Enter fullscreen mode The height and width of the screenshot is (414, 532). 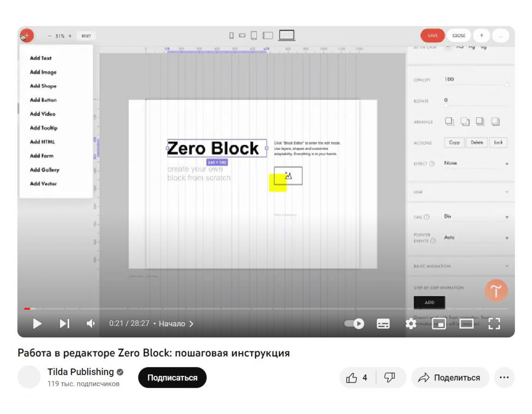[494, 324]
